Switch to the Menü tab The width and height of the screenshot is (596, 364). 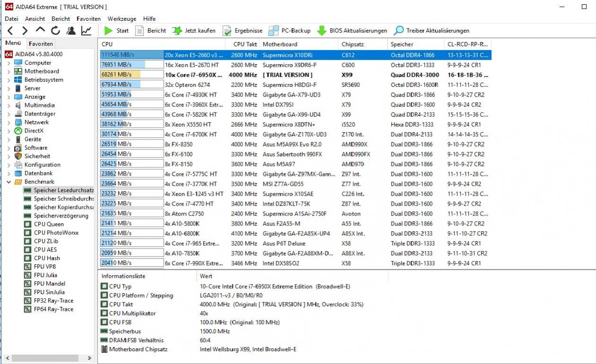pyautogui.click(x=13, y=43)
